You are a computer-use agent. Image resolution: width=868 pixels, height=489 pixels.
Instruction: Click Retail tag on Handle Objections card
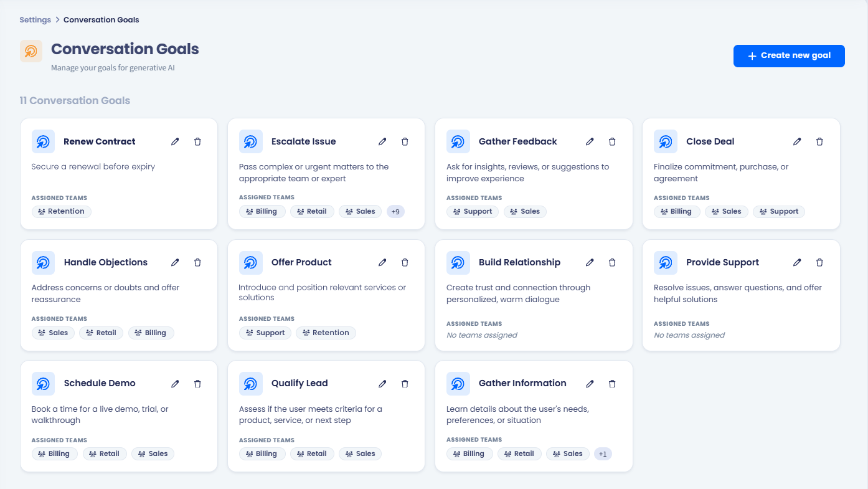coord(101,333)
